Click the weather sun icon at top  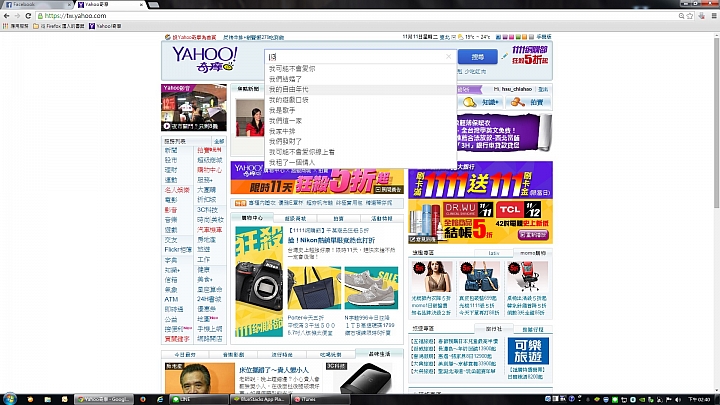click(x=461, y=37)
